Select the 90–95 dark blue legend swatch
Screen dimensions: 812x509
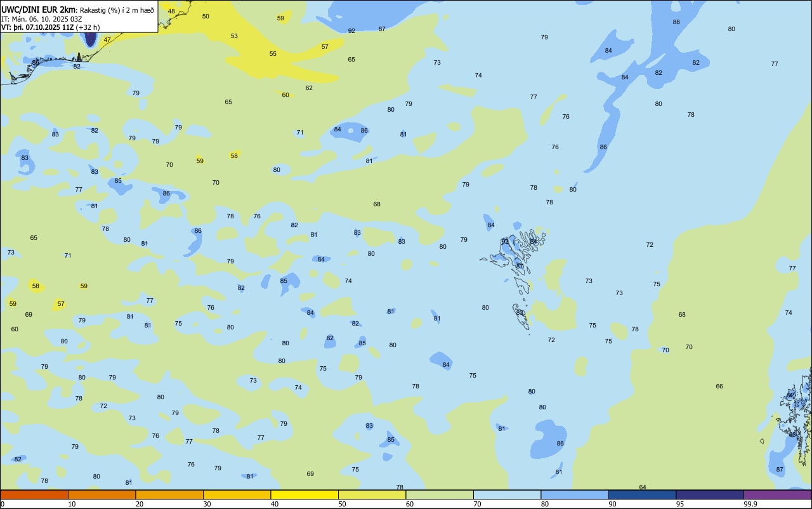tap(642, 494)
